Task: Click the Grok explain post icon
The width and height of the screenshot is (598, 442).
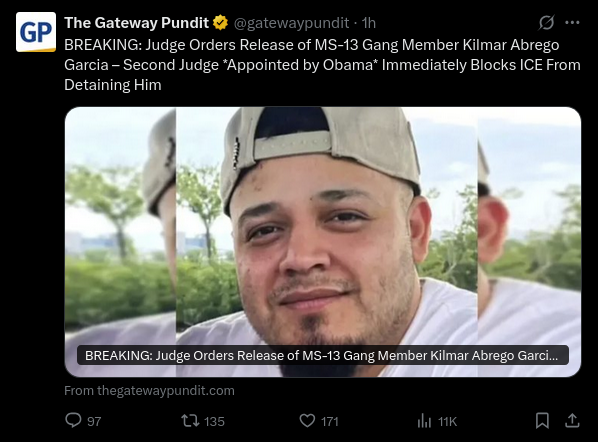Action: 546,23
